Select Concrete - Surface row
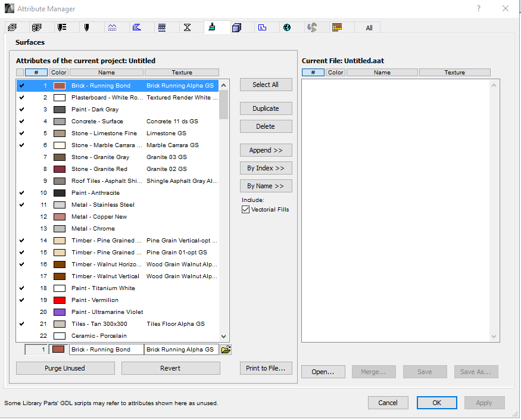The image size is (521, 420). (x=118, y=122)
